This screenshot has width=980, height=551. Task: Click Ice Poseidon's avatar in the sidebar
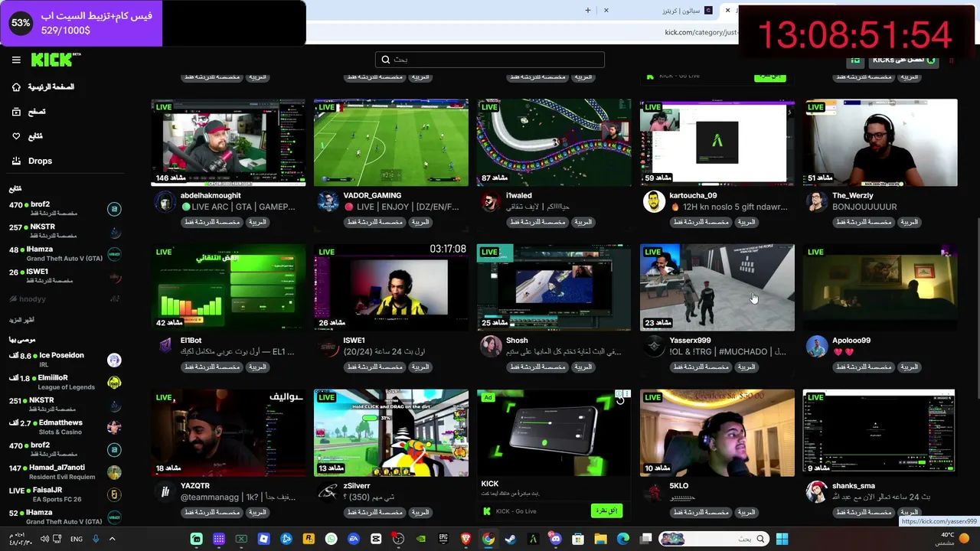click(x=114, y=360)
